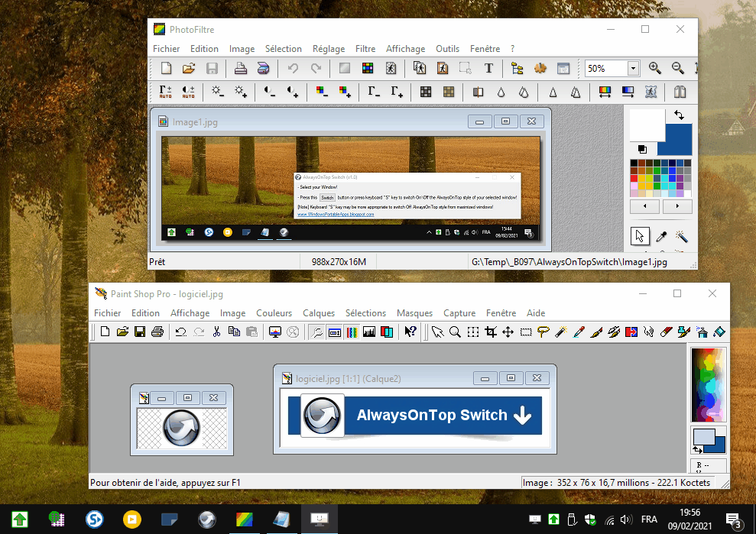756x534 pixels.
Task: Pick a color from Paint Shop Pro's rainbow picker
Action: pos(709,384)
